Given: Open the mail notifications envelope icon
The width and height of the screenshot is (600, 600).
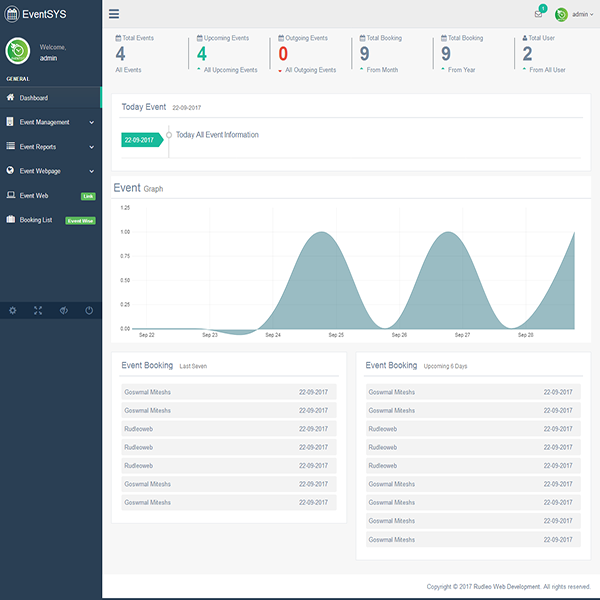Looking at the screenshot, I should (x=538, y=15).
